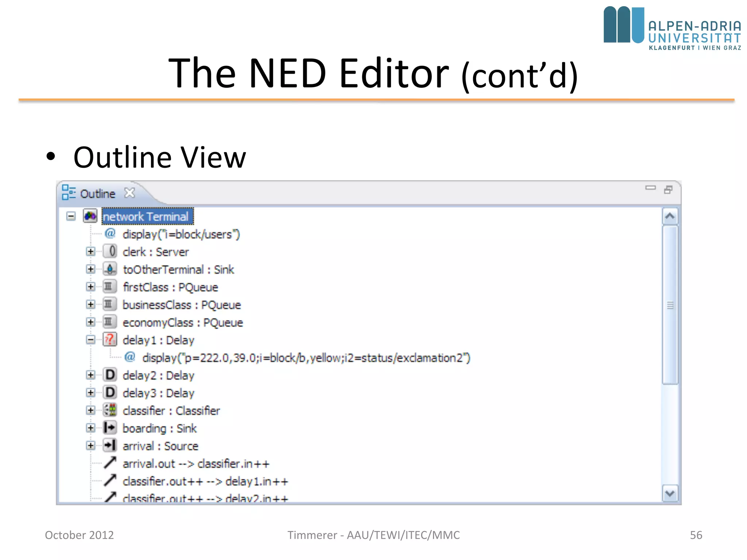Select delay2 : Delay label
Image resolution: width=747 pixels, height=560 pixels.
pyautogui.click(x=158, y=376)
